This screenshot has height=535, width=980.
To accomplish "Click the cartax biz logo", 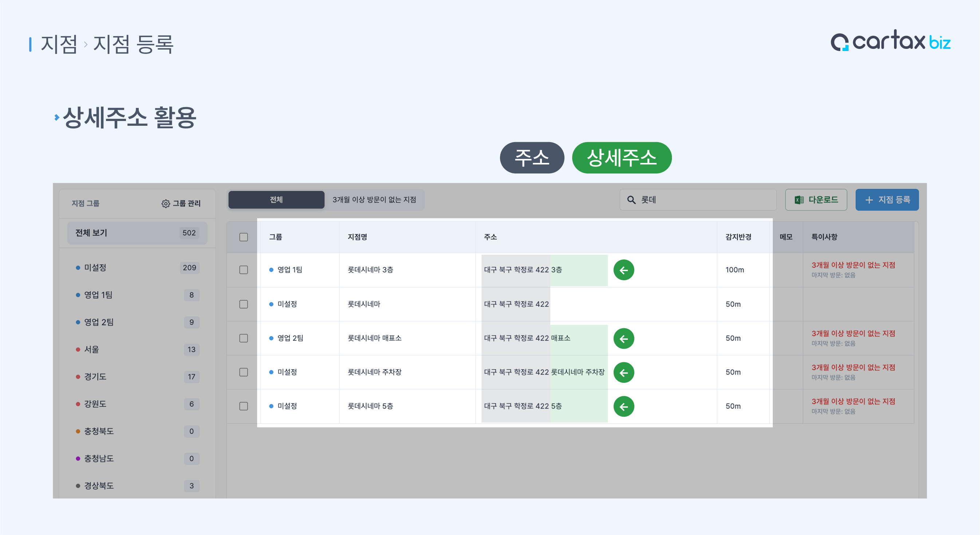I will 890,41.
